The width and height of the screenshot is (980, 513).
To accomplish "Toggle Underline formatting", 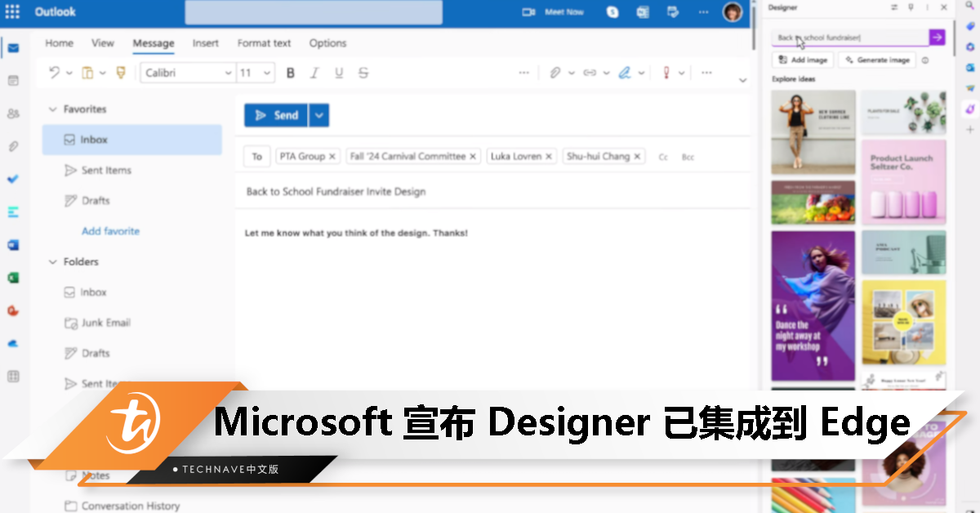I will point(339,73).
